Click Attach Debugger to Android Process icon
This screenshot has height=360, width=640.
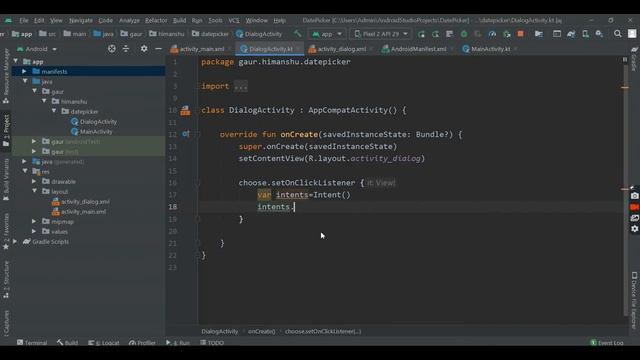pyautogui.click(x=507, y=34)
